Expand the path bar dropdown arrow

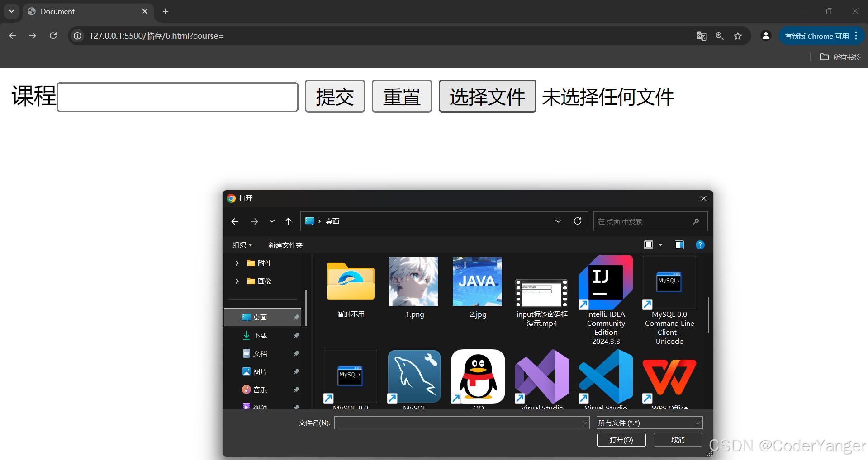[x=558, y=221]
